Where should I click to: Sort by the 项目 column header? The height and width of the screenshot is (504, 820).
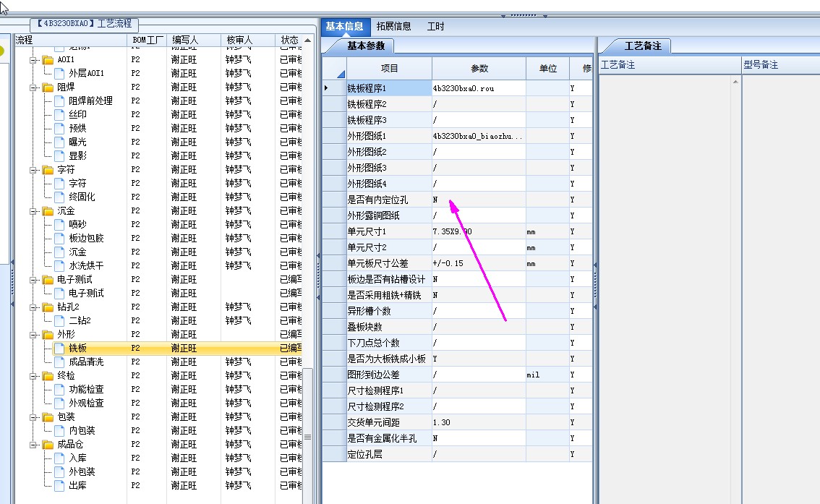coord(389,69)
